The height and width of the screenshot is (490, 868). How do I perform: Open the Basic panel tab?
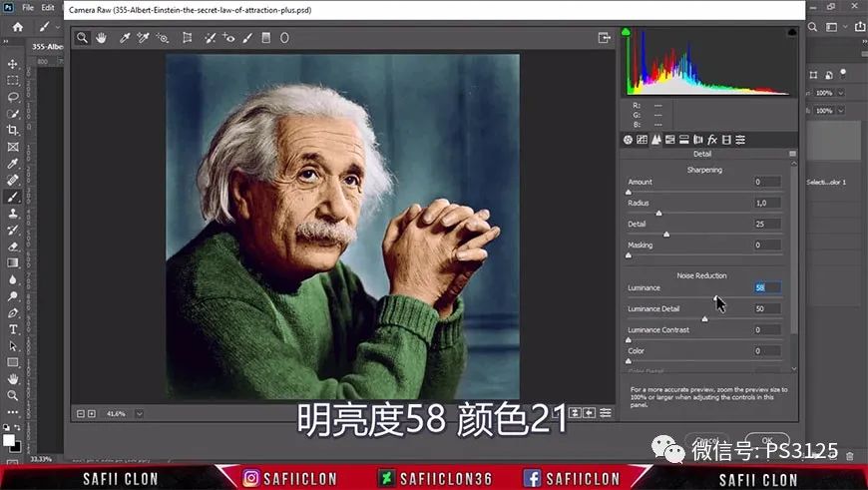[x=628, y=140]
